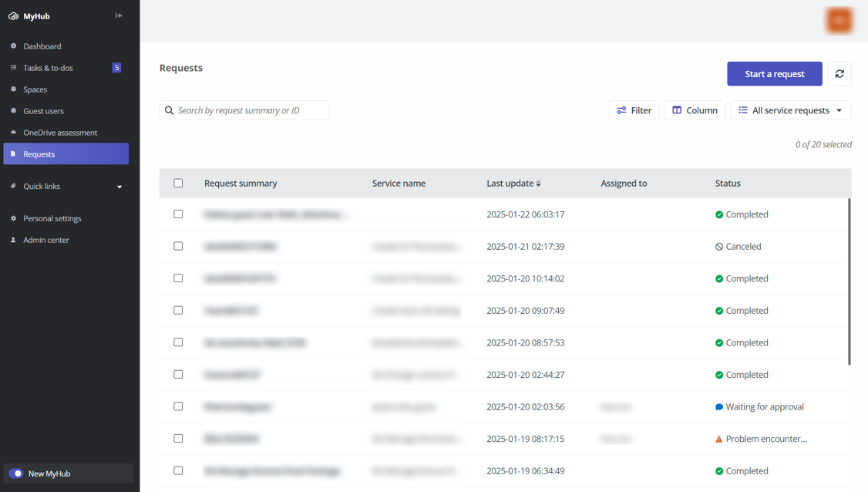Open the Filter options

pyautogui.click(x=634, y=110)
